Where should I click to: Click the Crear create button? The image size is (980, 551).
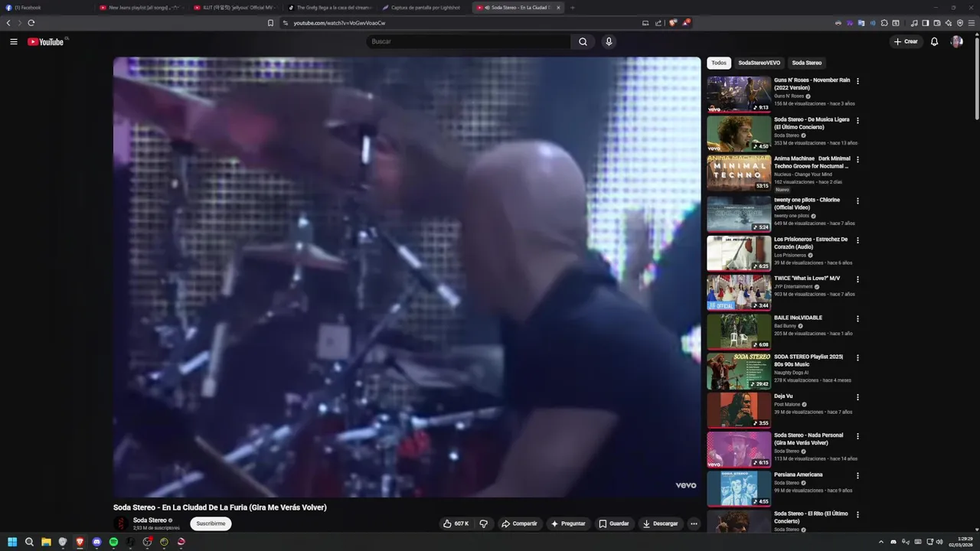click(906, 41)
